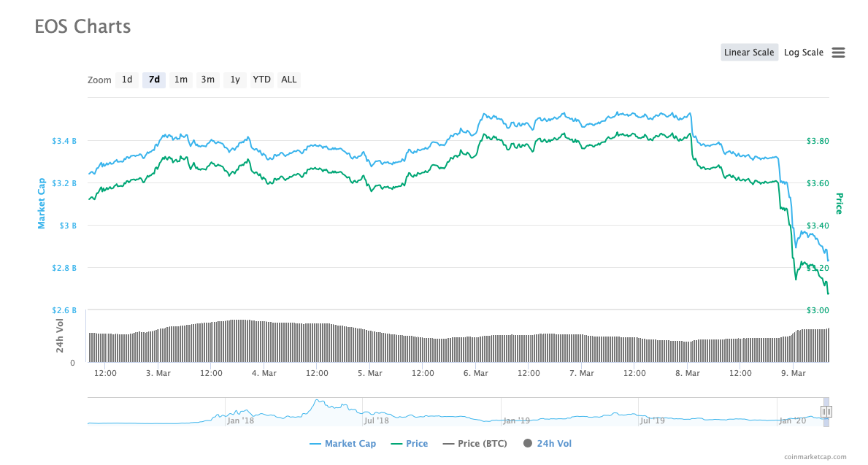Click the Zoom label
The height and width of the screenshot is (465, 868).
pos(99,80)
